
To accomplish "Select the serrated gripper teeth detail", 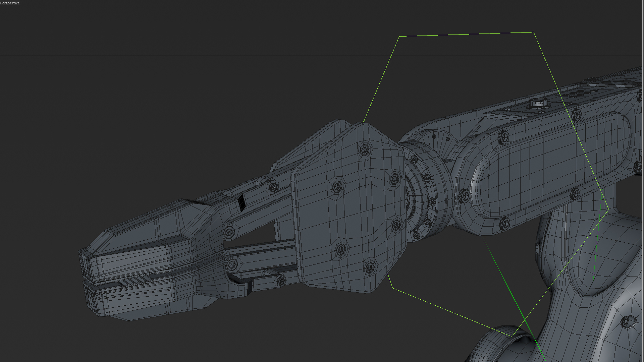I will 138,280.
